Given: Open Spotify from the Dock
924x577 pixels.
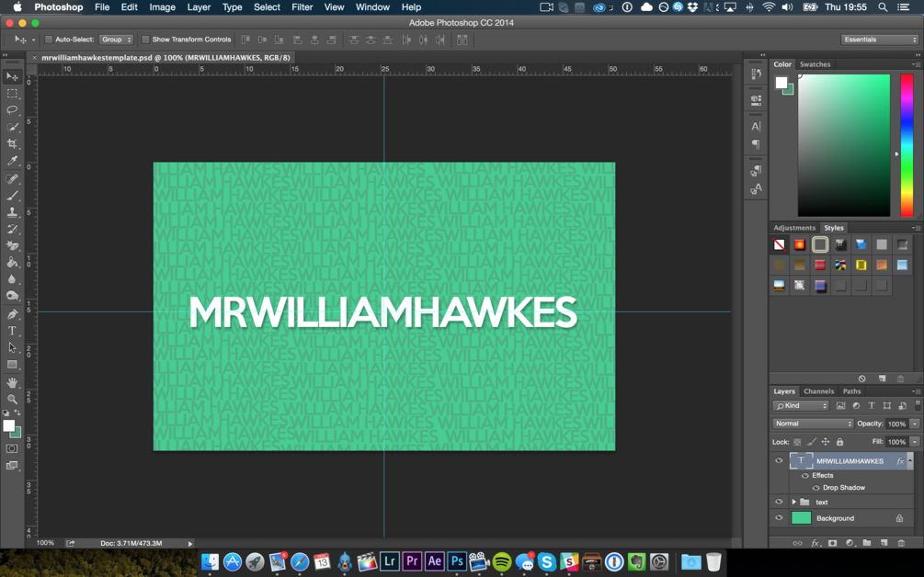Looking at the screenshot, I should click(501, 562).
